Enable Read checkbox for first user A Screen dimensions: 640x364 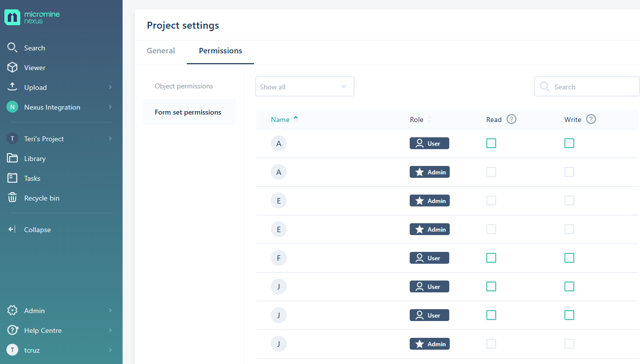tap(491, 143)
